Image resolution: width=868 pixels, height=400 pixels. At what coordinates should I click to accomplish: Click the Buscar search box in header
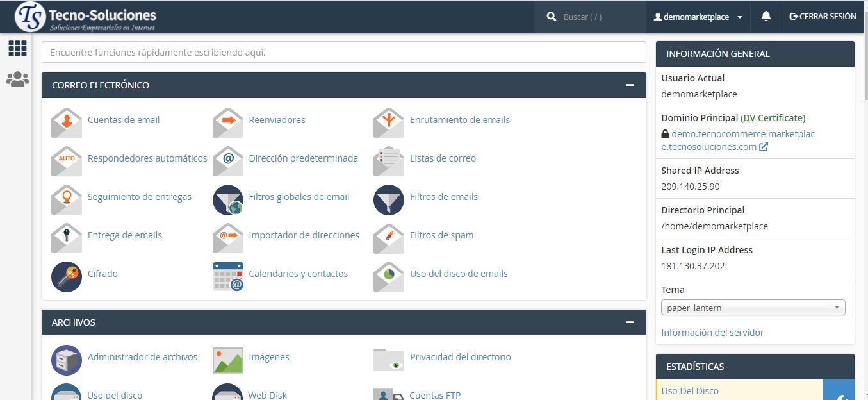pos(601,17)
